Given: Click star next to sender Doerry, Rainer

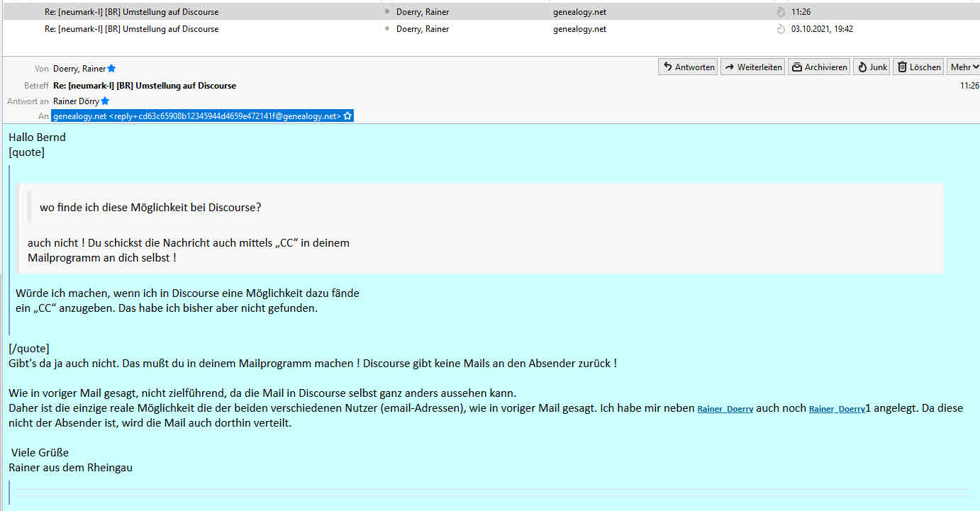Looking at the screenshot, I should pos(111,69).
